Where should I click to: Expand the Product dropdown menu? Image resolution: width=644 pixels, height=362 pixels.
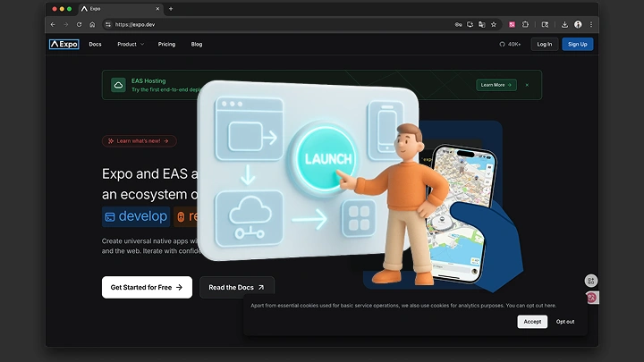(x=131, y=45)
